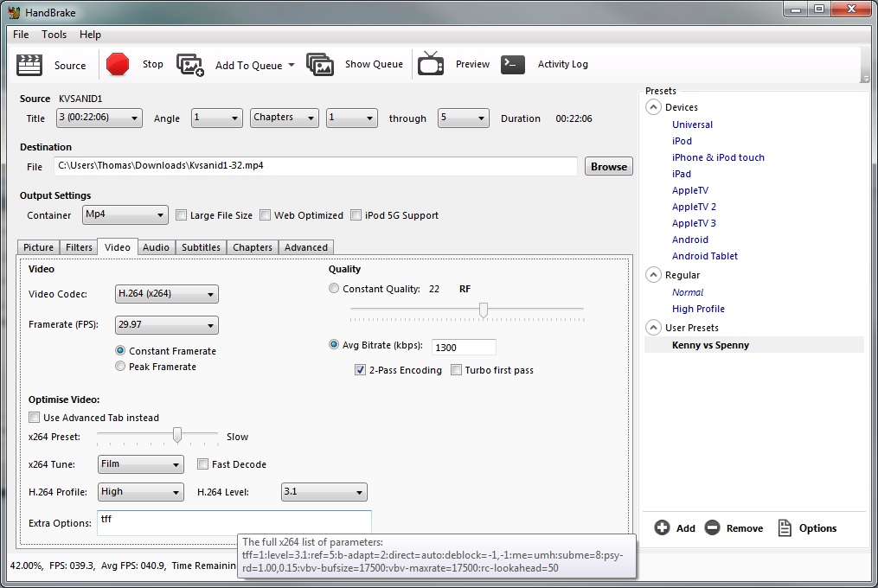
Task: Open the Show Queue icon
Action: point(320,65)
